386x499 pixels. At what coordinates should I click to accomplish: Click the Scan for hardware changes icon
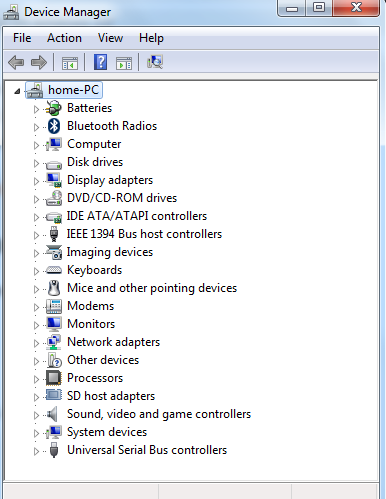click(x=155, y=62)
